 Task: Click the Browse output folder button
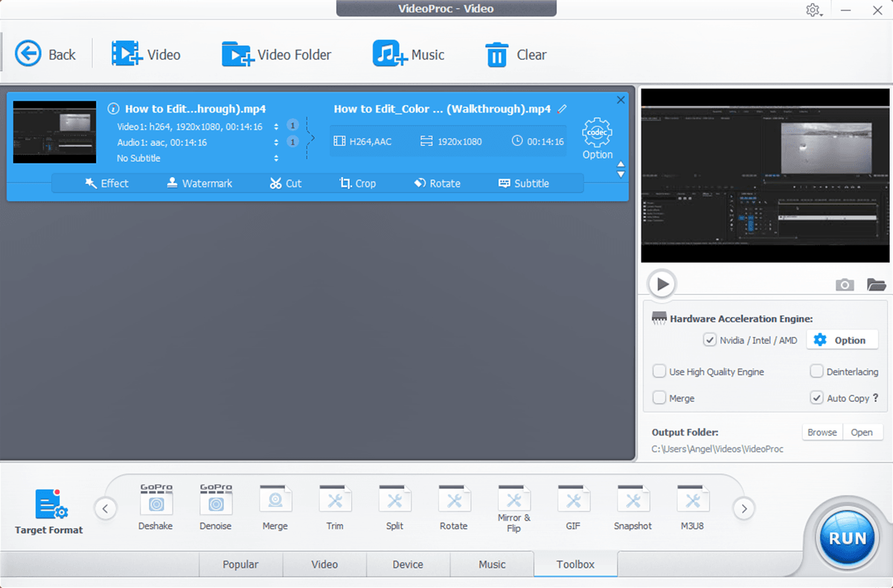[x=822, y=432]
